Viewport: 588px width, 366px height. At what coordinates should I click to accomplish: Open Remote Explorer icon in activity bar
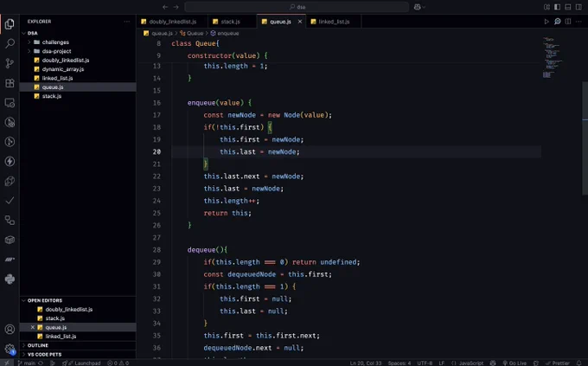coord(10,103)
